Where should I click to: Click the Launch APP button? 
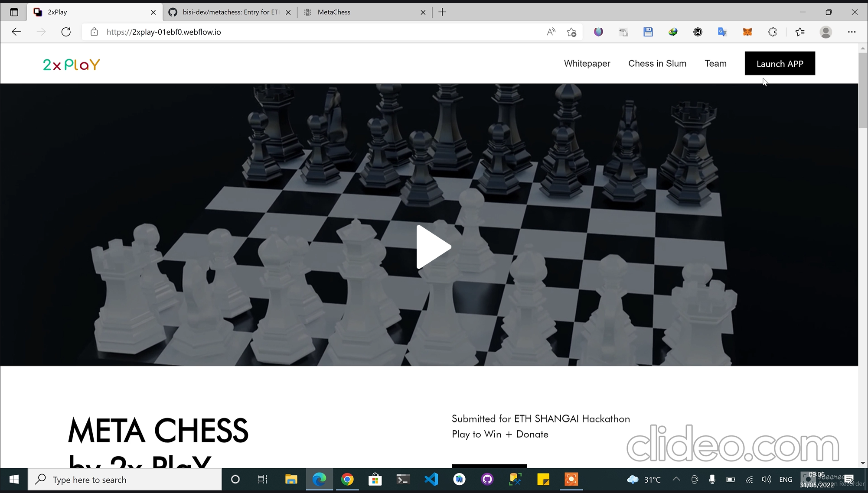tap(780, 63)
